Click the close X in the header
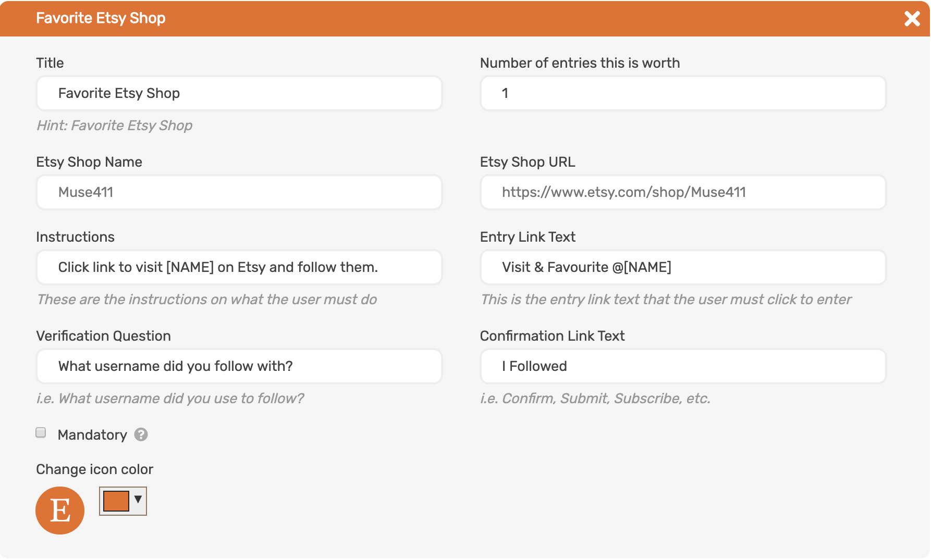The height and width of the screenshot is (560, 931). [x=912, y=19]
